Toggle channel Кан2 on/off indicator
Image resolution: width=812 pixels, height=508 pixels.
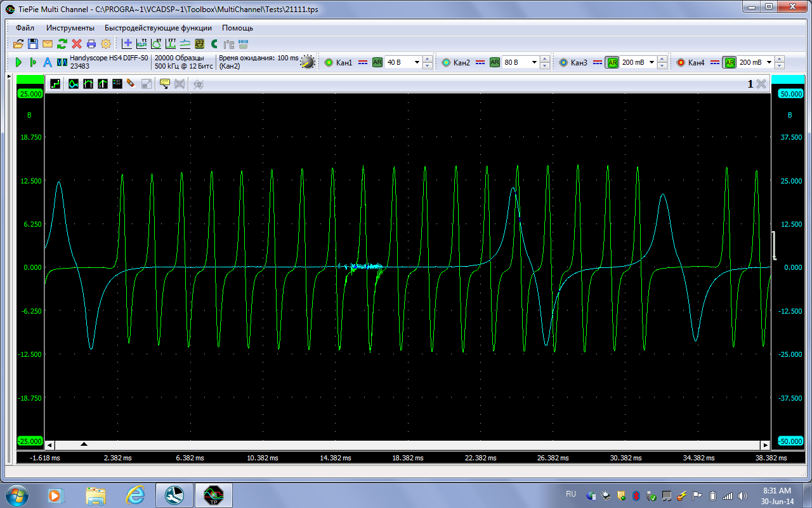446,62
